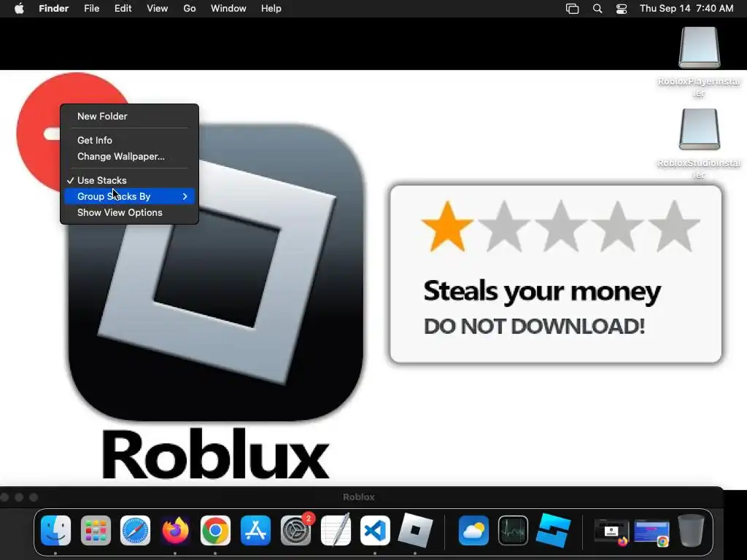Open Spotlight search in menu bar
This screenshot has width=747, height=560.
pos(597,9)
